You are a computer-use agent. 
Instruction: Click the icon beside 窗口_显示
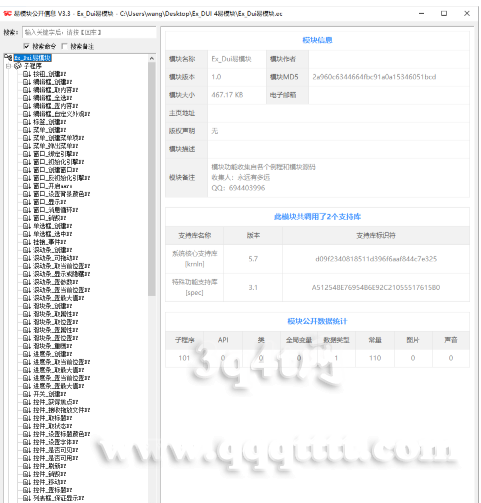[27, 202]
